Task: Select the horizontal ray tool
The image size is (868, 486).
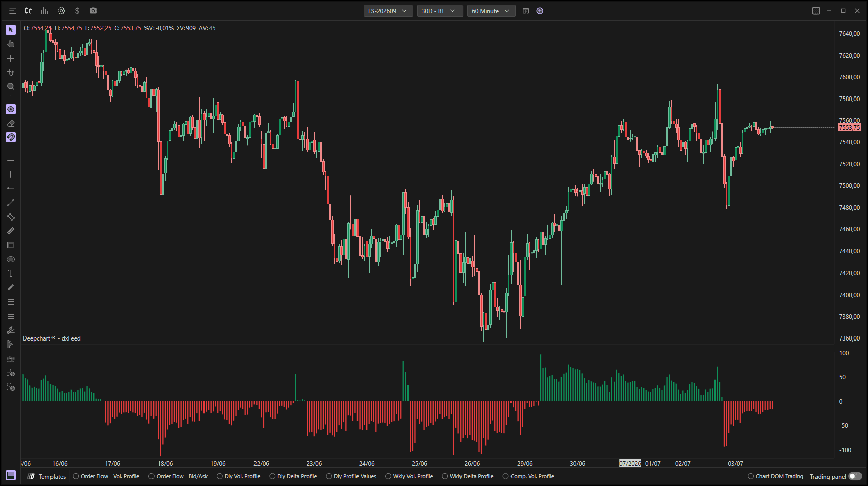Action: (11, 188)
